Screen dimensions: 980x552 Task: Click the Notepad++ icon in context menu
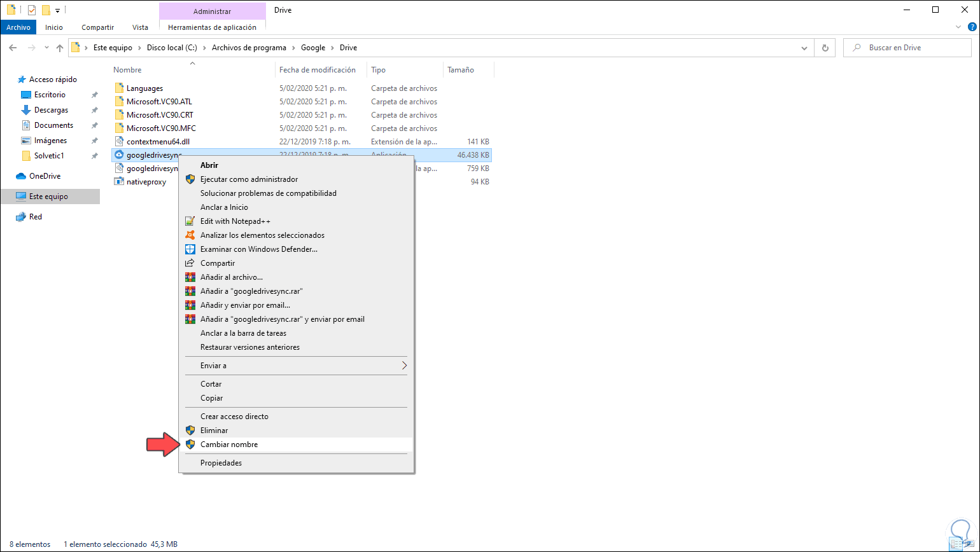190,221
